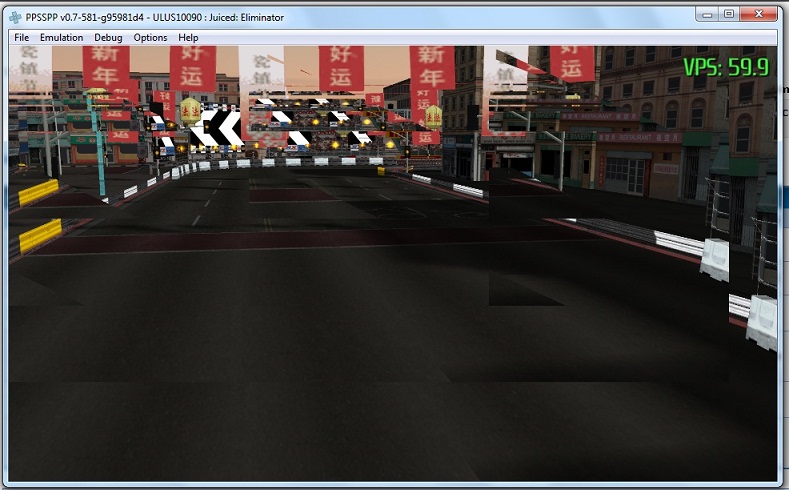Click the PPSSPP app icon in title bar
Screen dimensions: 789x490
(14, 17)
